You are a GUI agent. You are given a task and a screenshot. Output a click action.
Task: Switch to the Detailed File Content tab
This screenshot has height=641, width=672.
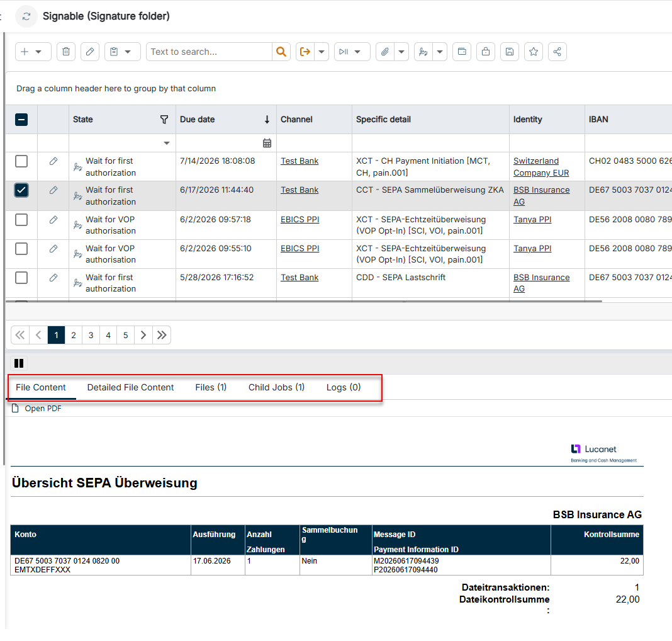(x=130, y=388)
